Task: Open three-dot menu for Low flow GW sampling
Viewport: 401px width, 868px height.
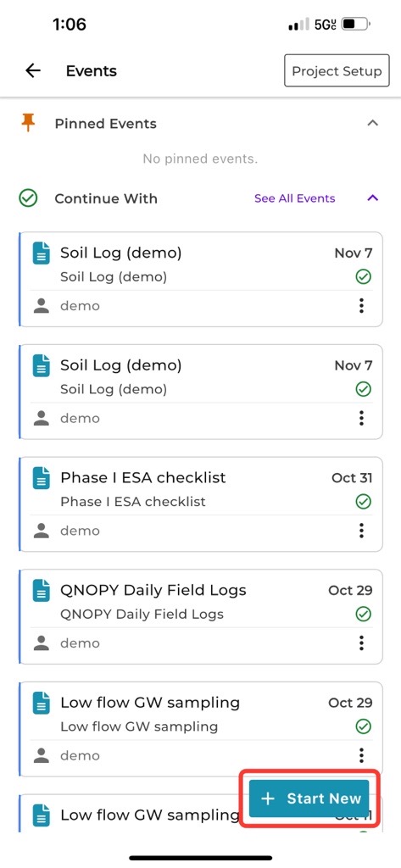Action: click(361, 755)
